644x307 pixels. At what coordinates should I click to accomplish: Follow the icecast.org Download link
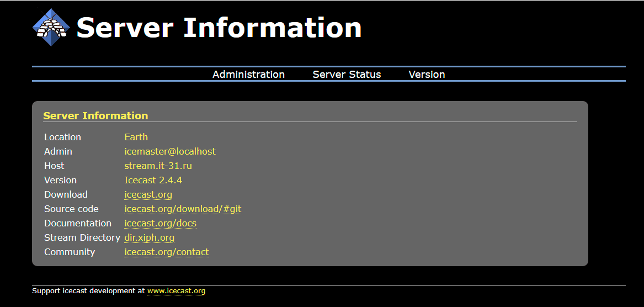coord(148,194)
